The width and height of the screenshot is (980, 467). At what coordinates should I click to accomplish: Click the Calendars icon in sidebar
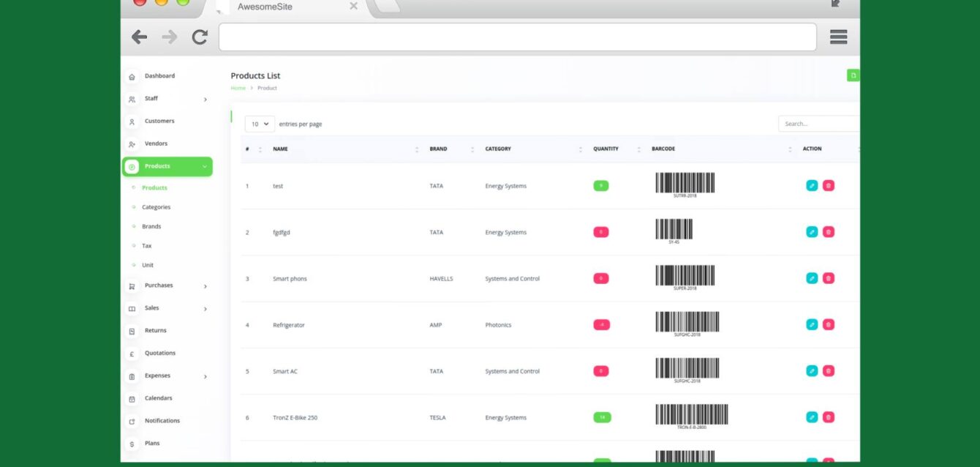132,400
